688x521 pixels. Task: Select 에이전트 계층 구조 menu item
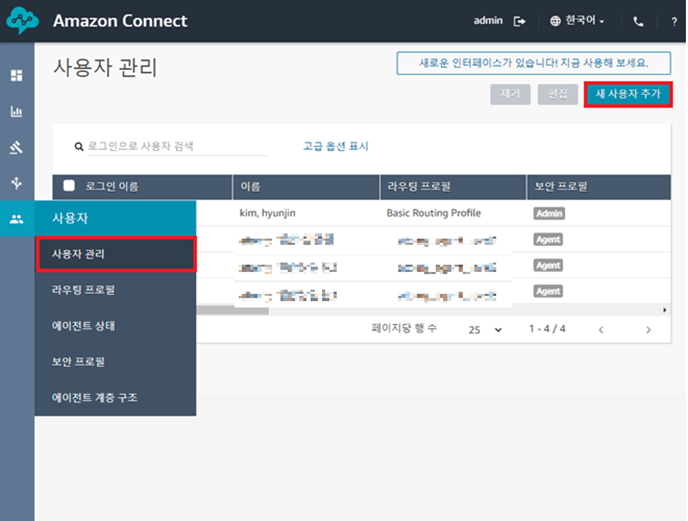point(115,398)
